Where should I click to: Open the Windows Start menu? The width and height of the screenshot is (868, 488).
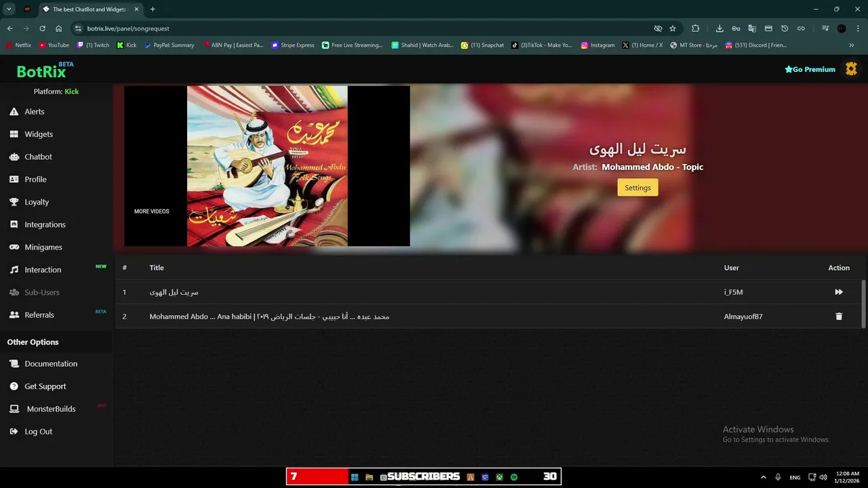point(354,477)
